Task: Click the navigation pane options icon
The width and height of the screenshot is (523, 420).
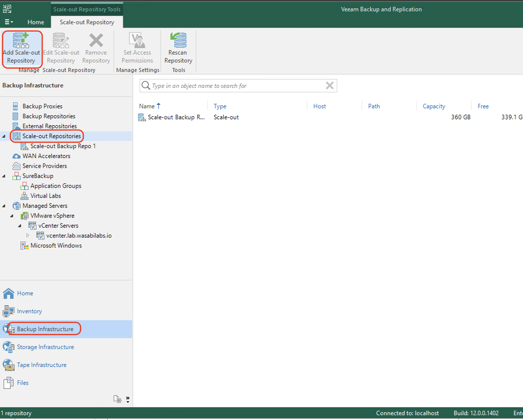Action: tap(118, 399)
